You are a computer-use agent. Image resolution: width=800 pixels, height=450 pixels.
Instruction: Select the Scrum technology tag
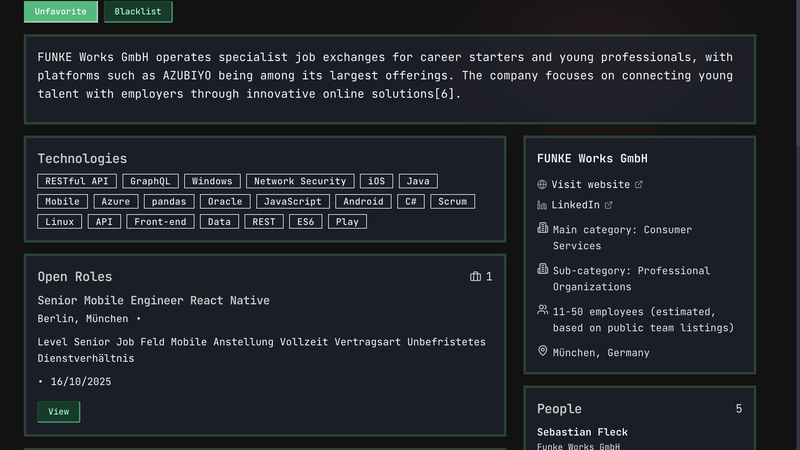[x=453, y=202]
